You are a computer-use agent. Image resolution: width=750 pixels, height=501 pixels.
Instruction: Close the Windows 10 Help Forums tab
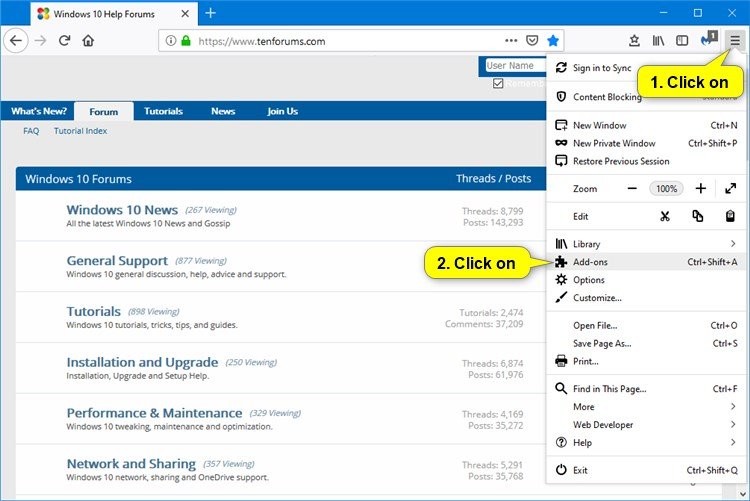(x=185, y=14)
